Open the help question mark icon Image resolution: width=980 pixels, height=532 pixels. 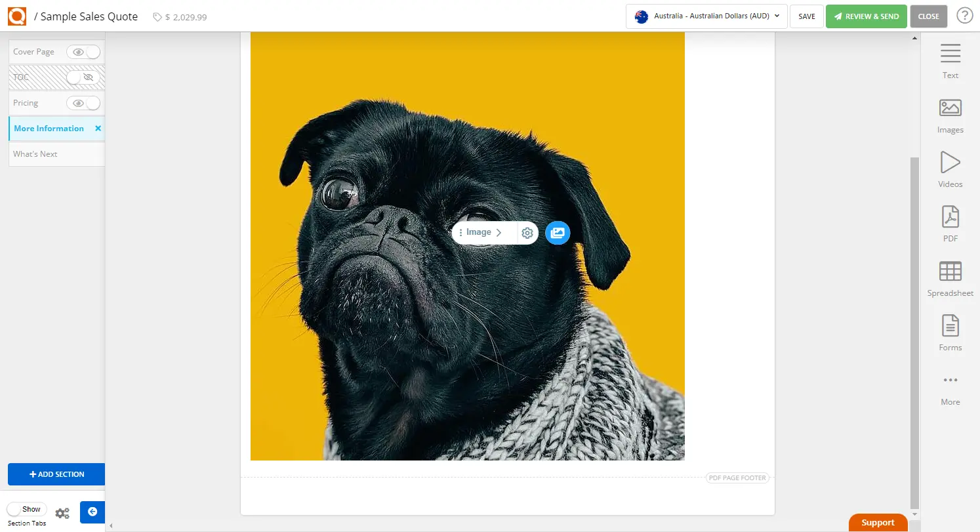(x=964, y=16)
